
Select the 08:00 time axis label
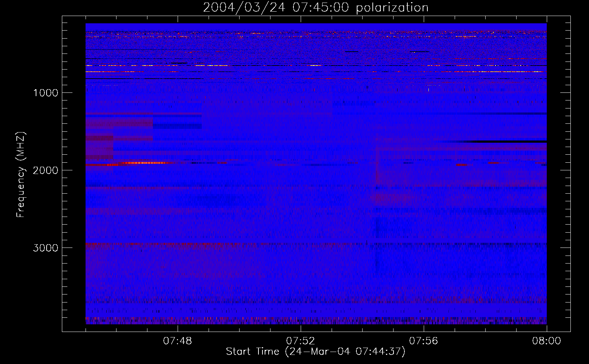pyautogui.click(x=546, y=341)
